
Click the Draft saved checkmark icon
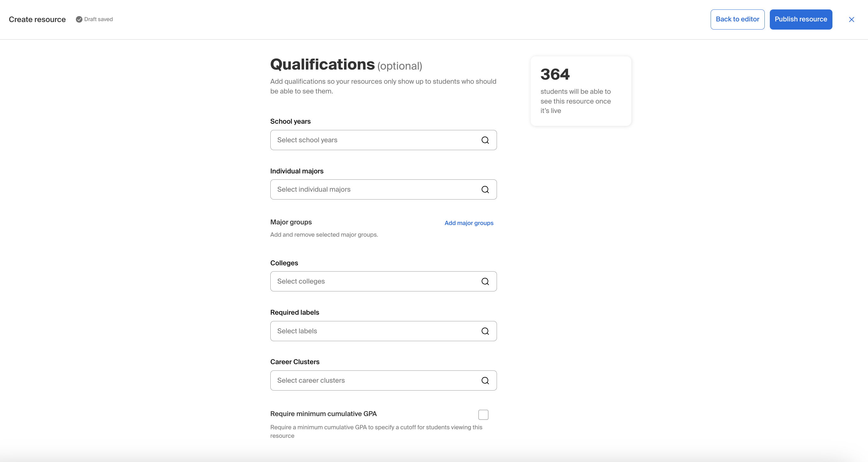(x=79, y=19)
